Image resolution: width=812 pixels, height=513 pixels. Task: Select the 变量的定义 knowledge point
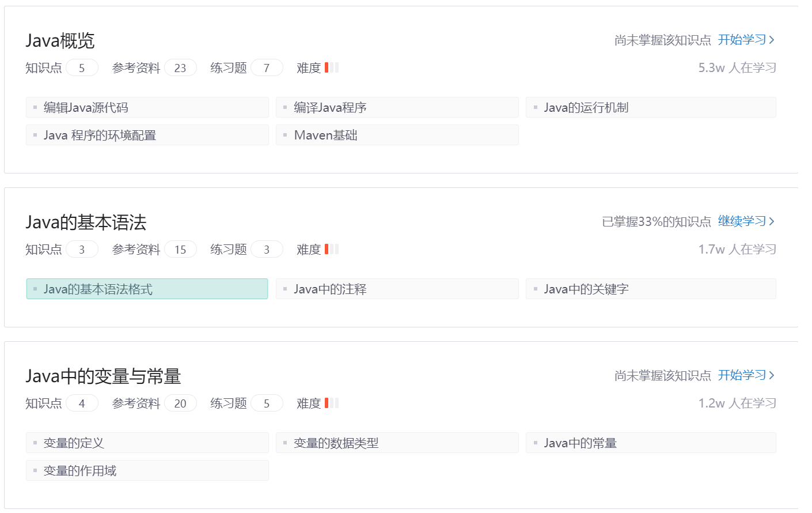coord(147,443)
